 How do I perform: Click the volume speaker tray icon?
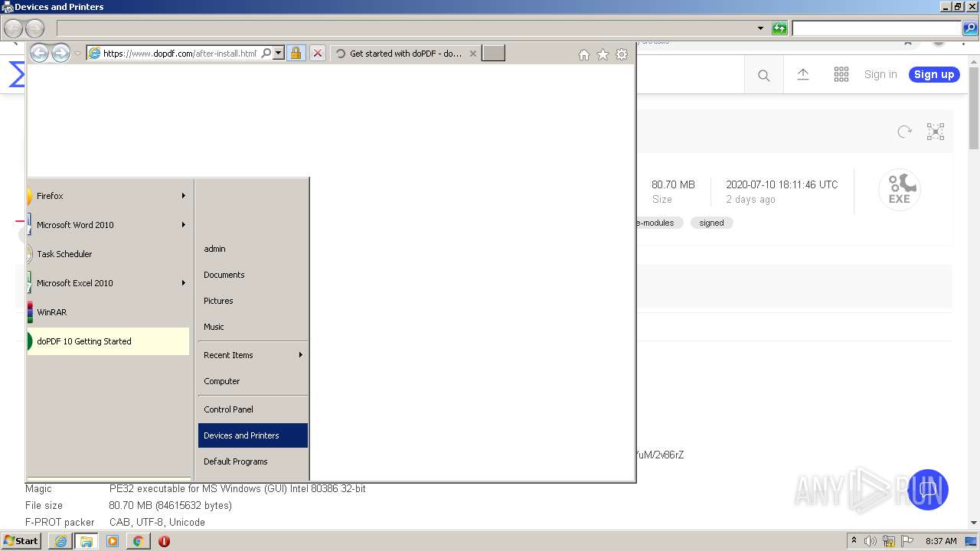click(871, 541)
